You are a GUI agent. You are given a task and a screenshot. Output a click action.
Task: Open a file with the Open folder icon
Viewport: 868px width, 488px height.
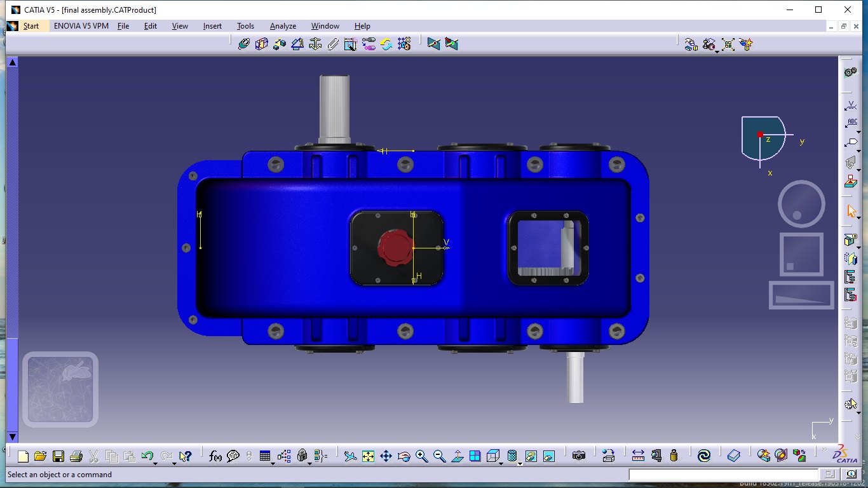(40, 456)
